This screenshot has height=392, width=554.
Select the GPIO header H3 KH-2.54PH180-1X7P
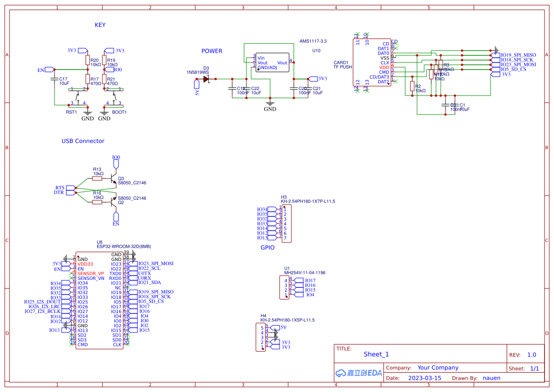coord(286,223)
